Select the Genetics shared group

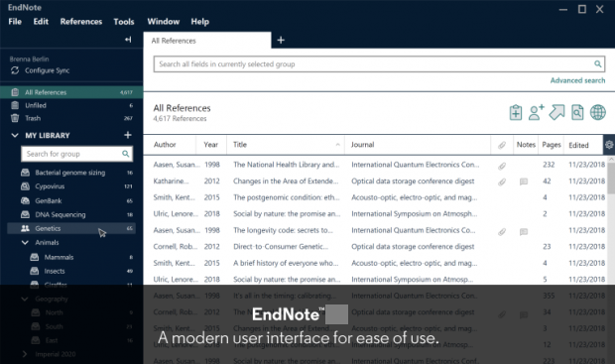click(71, 228)
